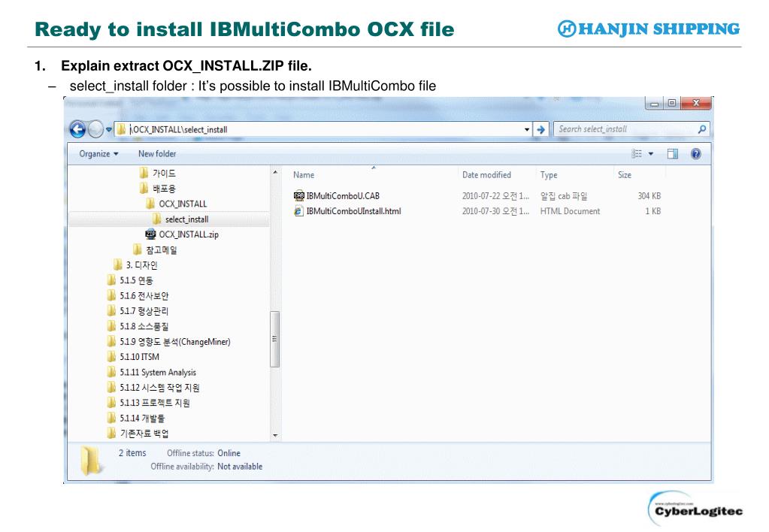Image resolution: width=769 pixels, height=532 pixels.
Task: Open the recent pages dropdown arrow
Action: (109, 129)
